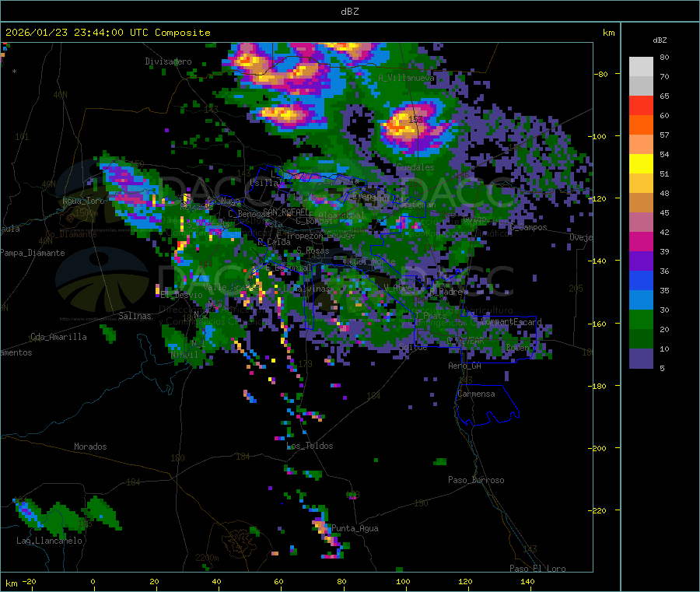Click the -80 km vertical axis tick label
The width and height of the screenshot is (700, 592).
[600, 74]
